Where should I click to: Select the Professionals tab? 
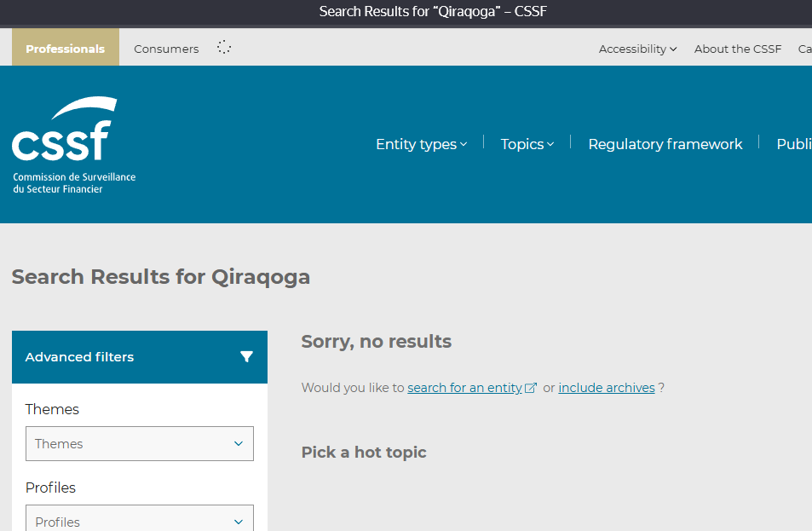click(65, 49)
